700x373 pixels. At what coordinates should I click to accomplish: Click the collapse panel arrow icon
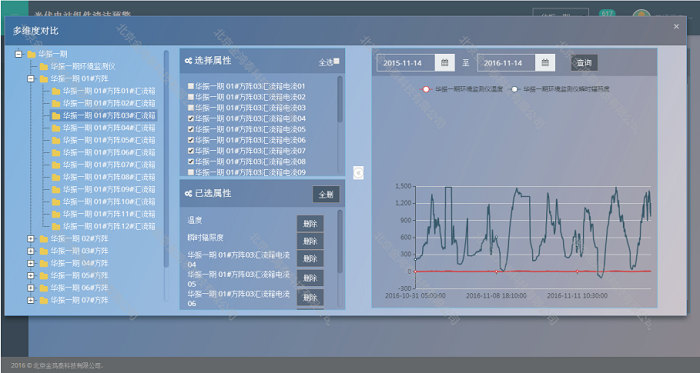358,173
